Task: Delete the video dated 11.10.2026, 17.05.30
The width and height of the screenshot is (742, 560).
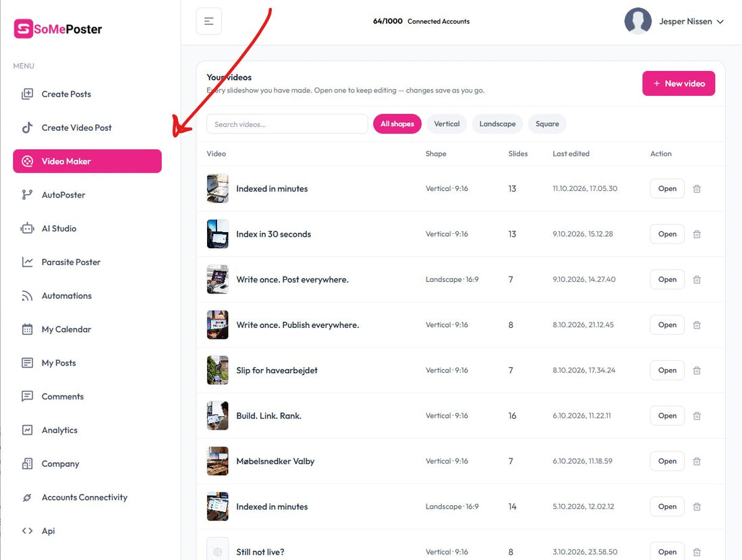Action: coord(697,188)
